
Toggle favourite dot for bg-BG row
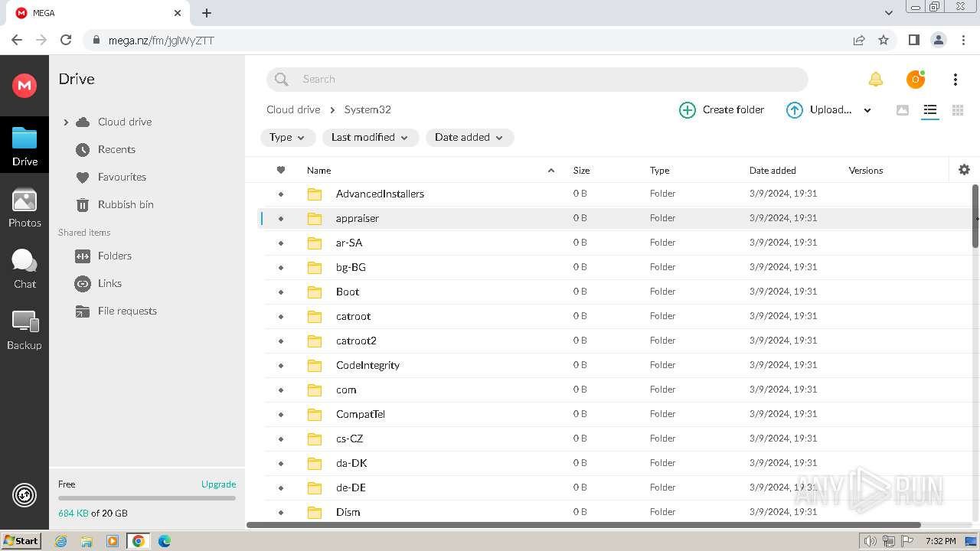coord(281,267)
